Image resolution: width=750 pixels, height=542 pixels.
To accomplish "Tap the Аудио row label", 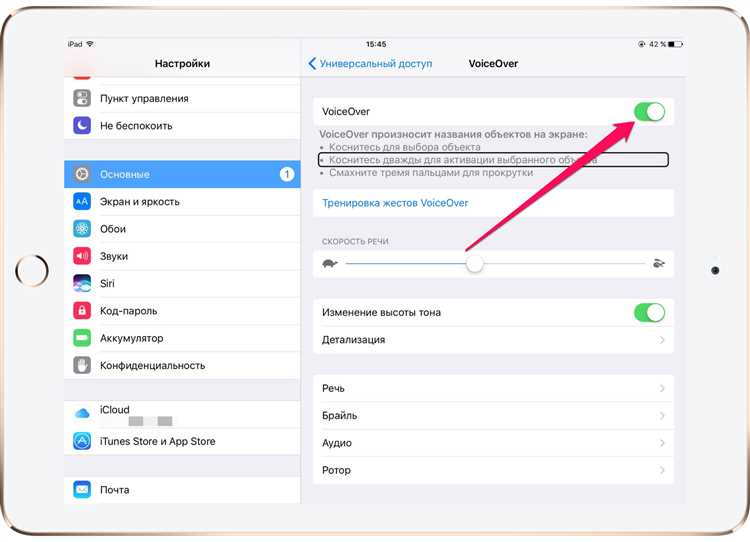I will click(337, 443).
